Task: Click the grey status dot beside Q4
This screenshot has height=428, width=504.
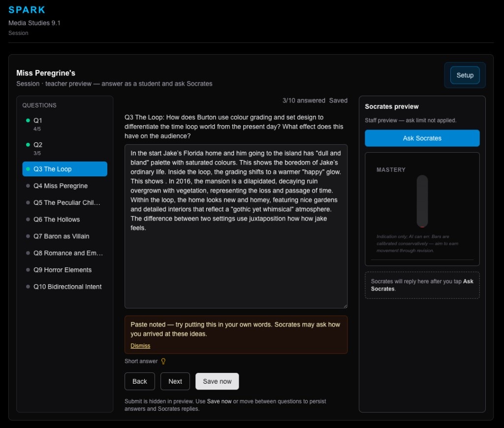Action: pos(28,186)
